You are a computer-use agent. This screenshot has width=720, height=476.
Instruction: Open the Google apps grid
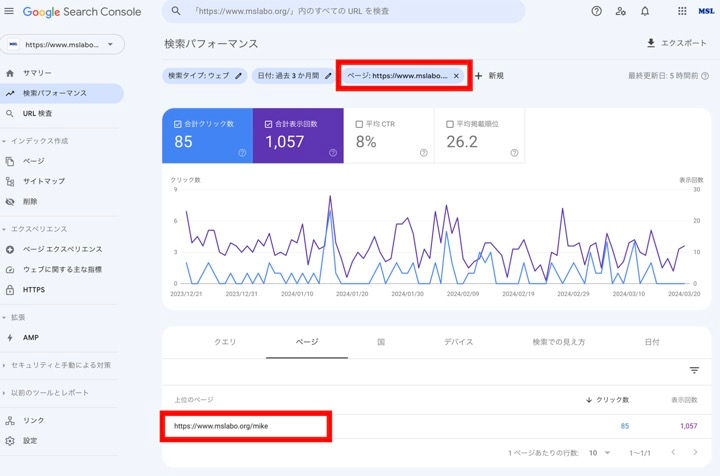point(682,11)
